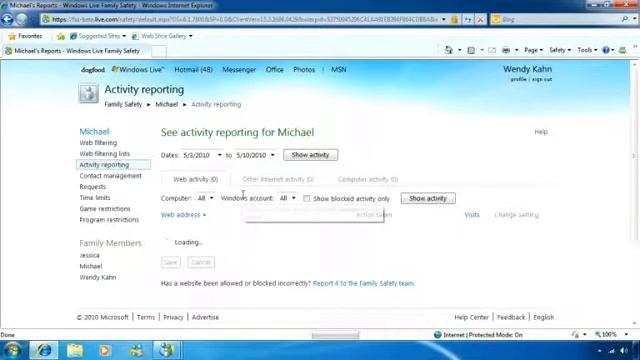Viewport: 640px width, 360px height.
Task: Open the address bar history dropdown arrow
Action: point(444,19)
